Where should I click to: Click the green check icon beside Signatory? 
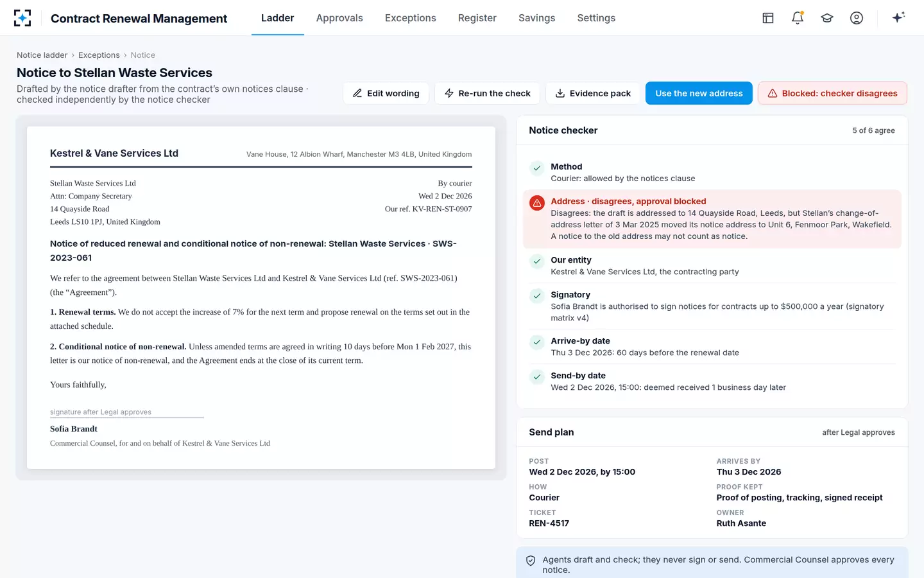pyautogui.click(x=537, y=296)
